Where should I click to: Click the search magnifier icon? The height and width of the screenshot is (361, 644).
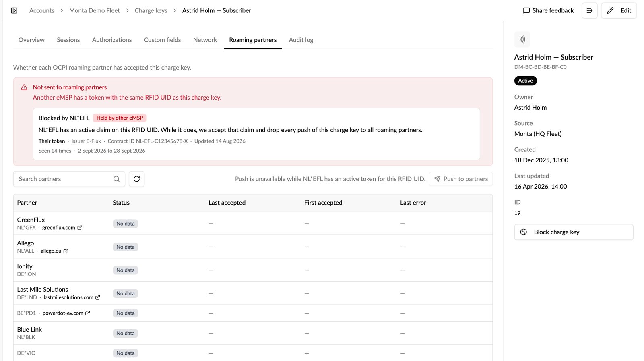pyautogui.click(x=117, y=179)
